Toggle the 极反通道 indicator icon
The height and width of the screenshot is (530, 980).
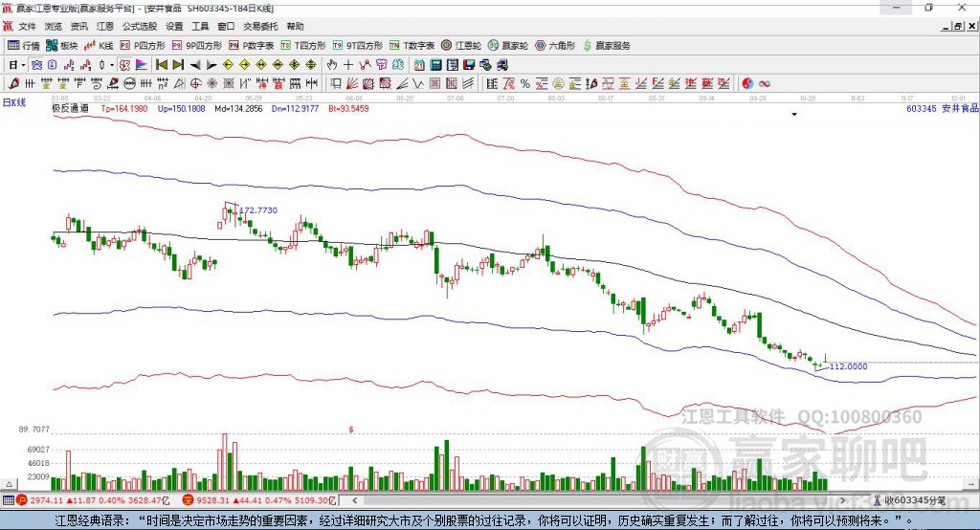(124, 65)
